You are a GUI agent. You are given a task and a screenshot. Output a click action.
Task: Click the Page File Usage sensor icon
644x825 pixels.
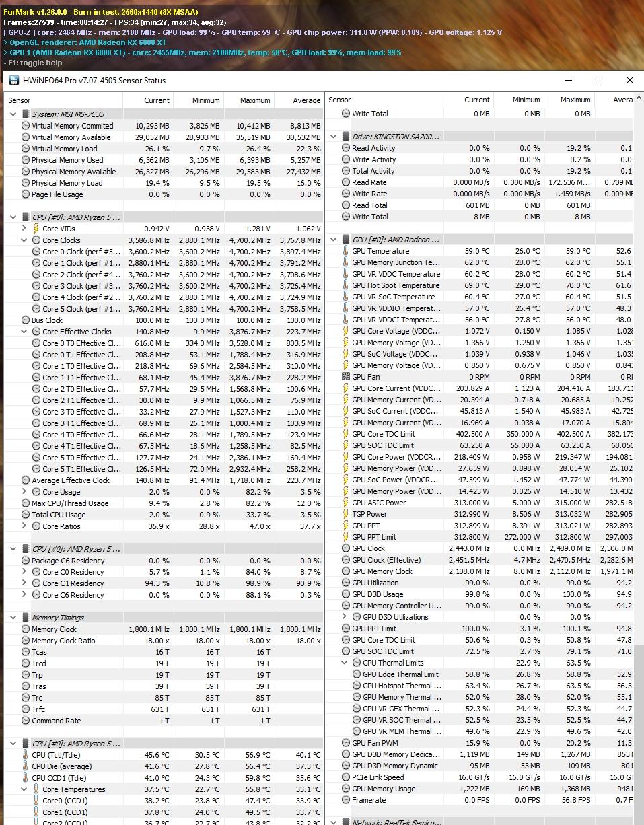(x=26, y=194)
